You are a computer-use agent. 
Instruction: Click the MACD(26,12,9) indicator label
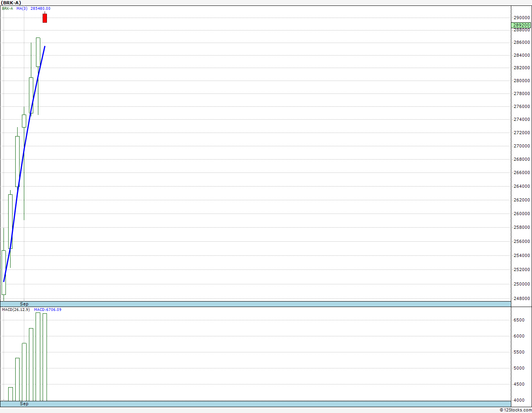15,309
